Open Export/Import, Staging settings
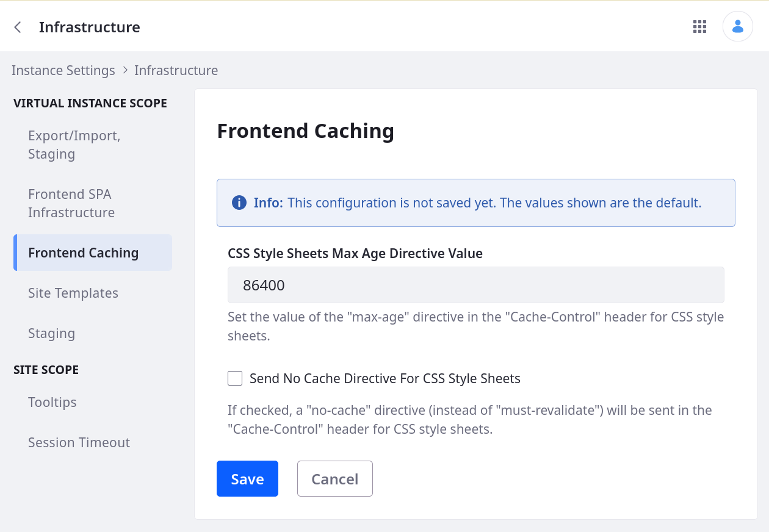The height and width of the screenshot is (532, 769). (74, 145)
